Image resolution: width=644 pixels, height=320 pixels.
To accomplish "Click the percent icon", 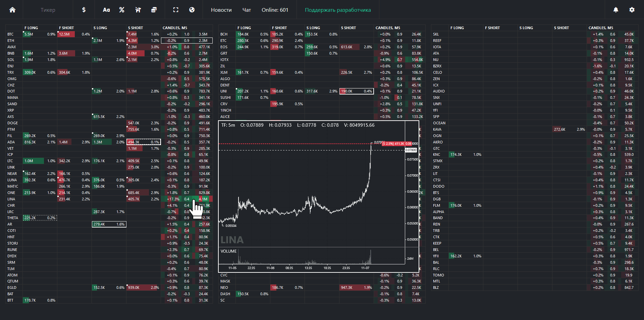I will tap(122, 10).
